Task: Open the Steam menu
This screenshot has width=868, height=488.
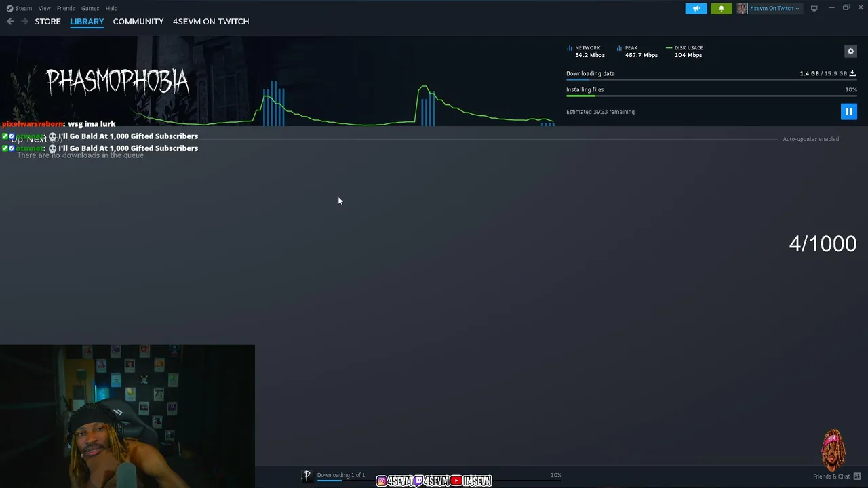Action: click(x=19, y=8)
